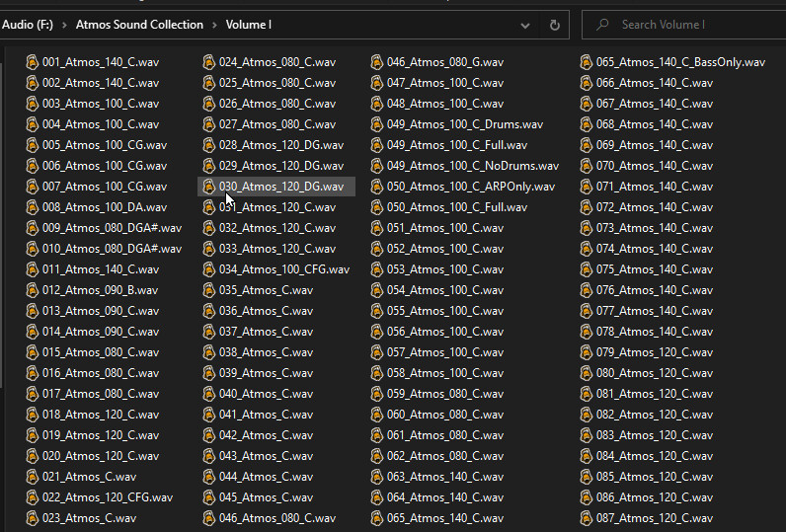The width and height of the screenshot is (786, 532).
Task: Click the icon beside 012_Atmos_090_B.wav
Action: 32,290
